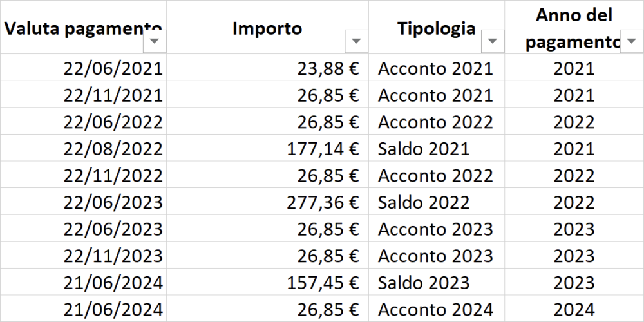Click the date cell 22/08/2022
The width and height of the screenshot is (644, 322).
pyautogui.click(x=83, y=148)
